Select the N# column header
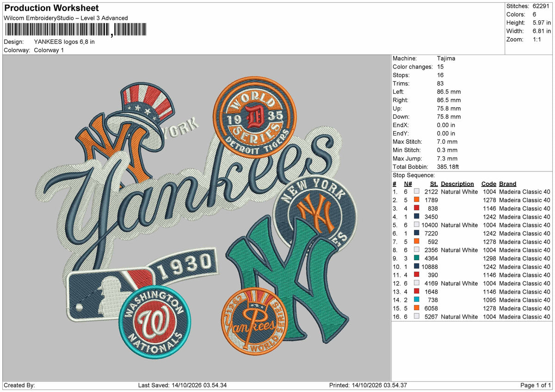Screen dimensions: 555x392 coord(407,184)
